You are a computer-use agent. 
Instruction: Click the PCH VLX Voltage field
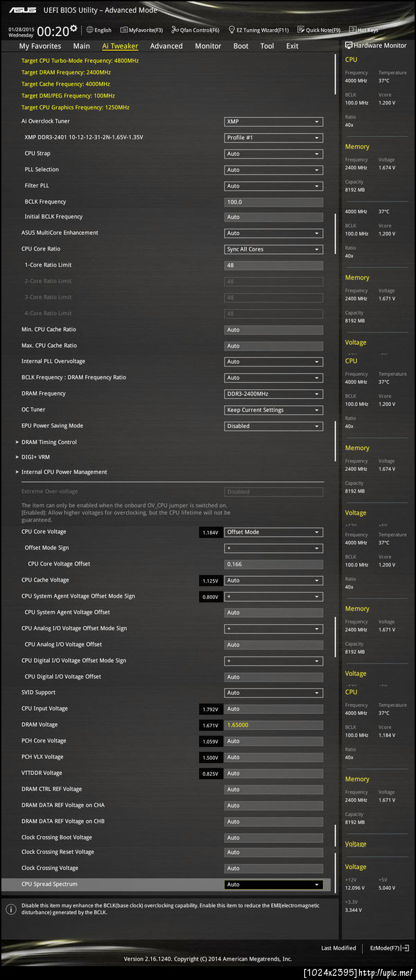click(x=274, y=757)
